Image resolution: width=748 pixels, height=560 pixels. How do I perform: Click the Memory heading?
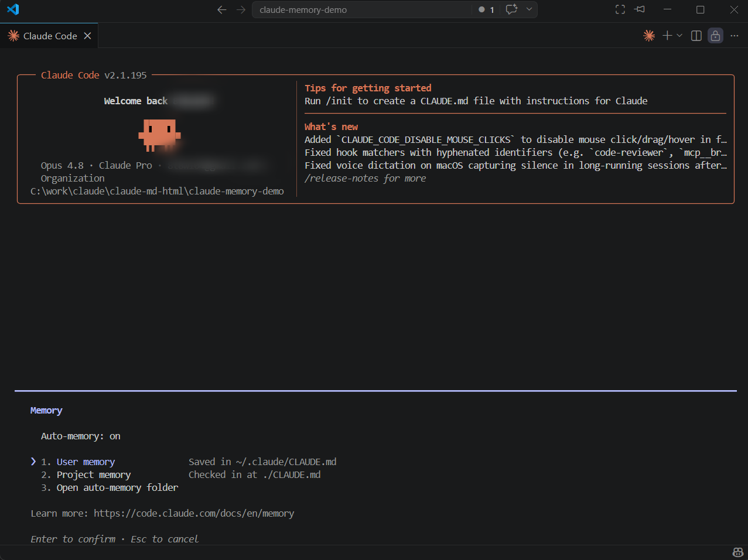46,411
